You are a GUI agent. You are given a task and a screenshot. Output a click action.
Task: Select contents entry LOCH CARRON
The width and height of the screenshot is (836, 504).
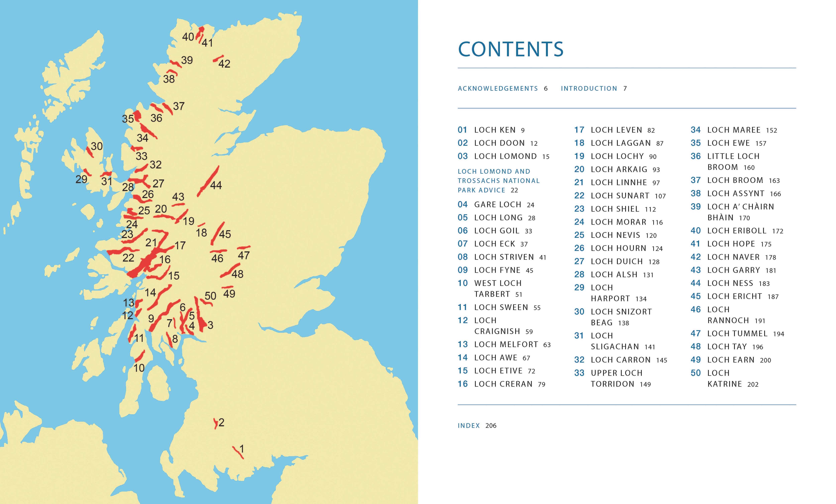621,360
